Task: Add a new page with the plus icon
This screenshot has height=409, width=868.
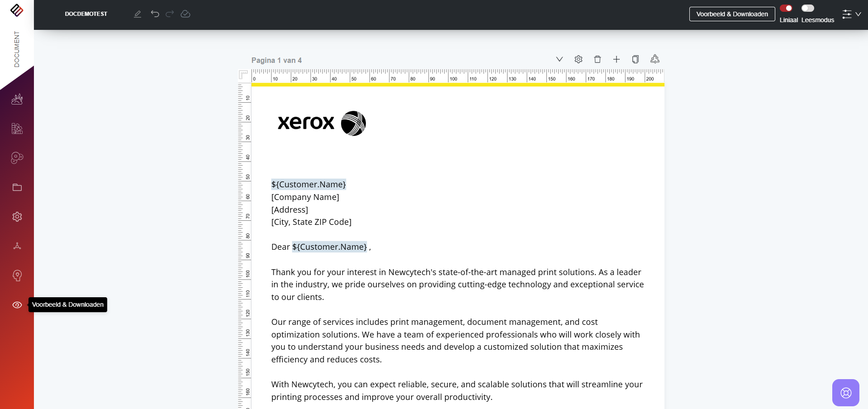Action: click(616, 59)
